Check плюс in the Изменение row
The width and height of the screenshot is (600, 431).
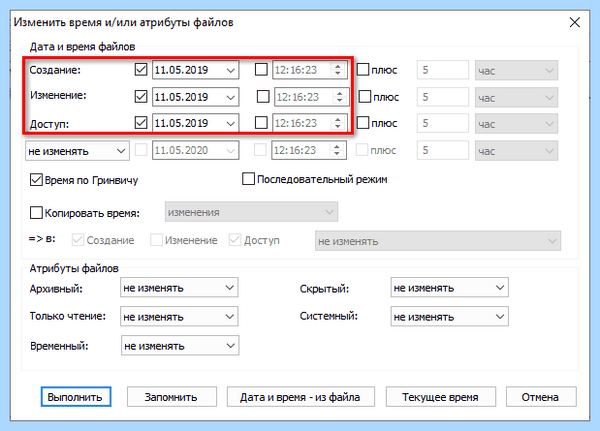point(365,96)
